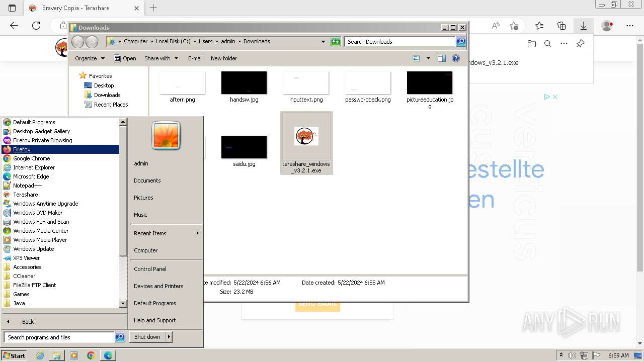Viewport: 644px width, 362px height.
Task: Click Open in the Explorer toolbar
Action: click(125, 58)
